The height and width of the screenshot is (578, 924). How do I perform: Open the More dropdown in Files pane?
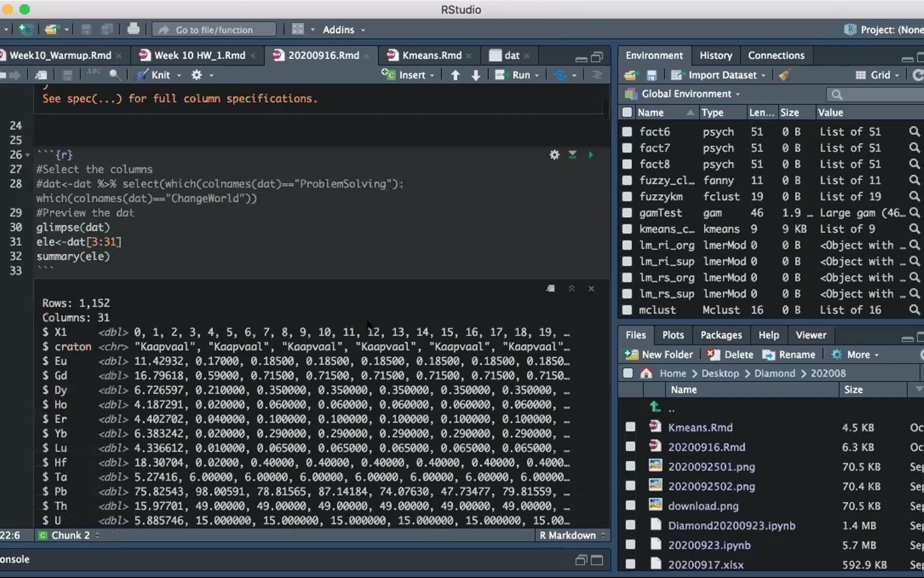pos(855,355)
